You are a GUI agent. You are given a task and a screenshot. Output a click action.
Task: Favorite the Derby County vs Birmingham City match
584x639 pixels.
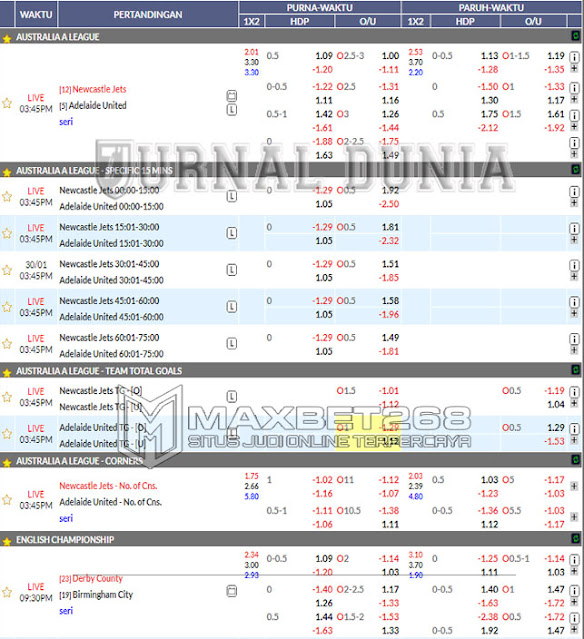(7, 592)
